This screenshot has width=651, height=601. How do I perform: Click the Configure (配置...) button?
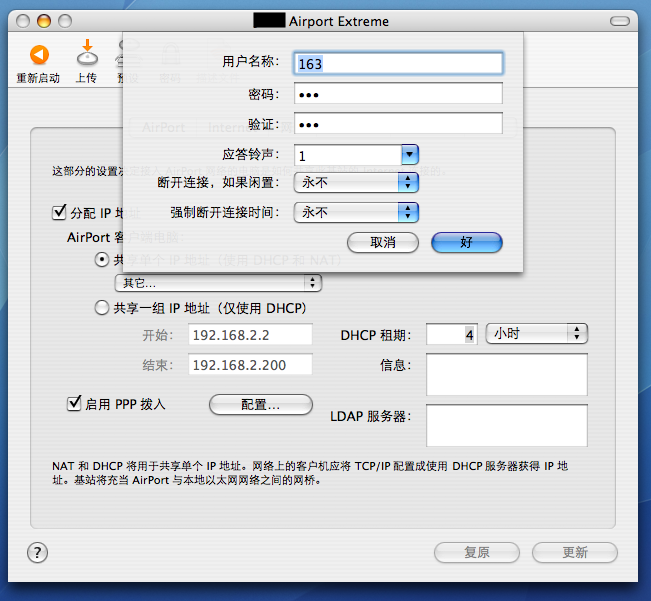point(261,404)
